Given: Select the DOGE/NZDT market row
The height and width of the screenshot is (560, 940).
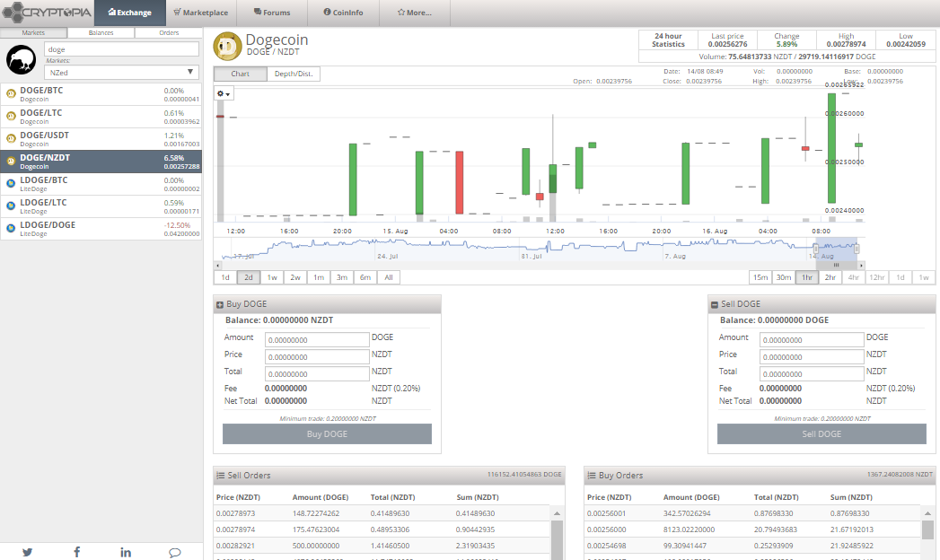Looking at the screenshot, I should coord(101,162).
